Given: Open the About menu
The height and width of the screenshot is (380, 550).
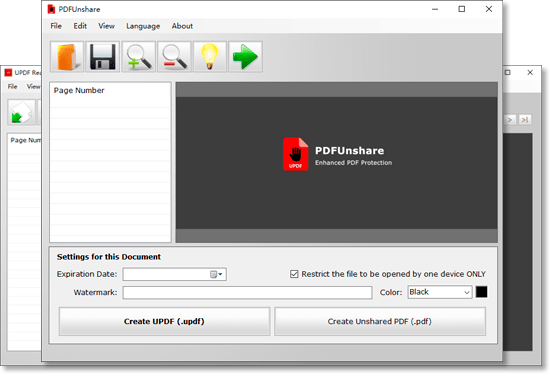Looking at the screenshot, I should click(182, 26).
